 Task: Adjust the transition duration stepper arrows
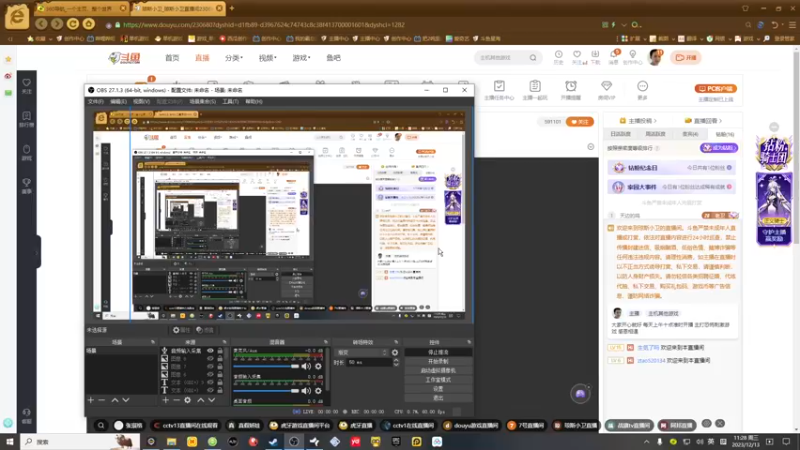[396, 362]
